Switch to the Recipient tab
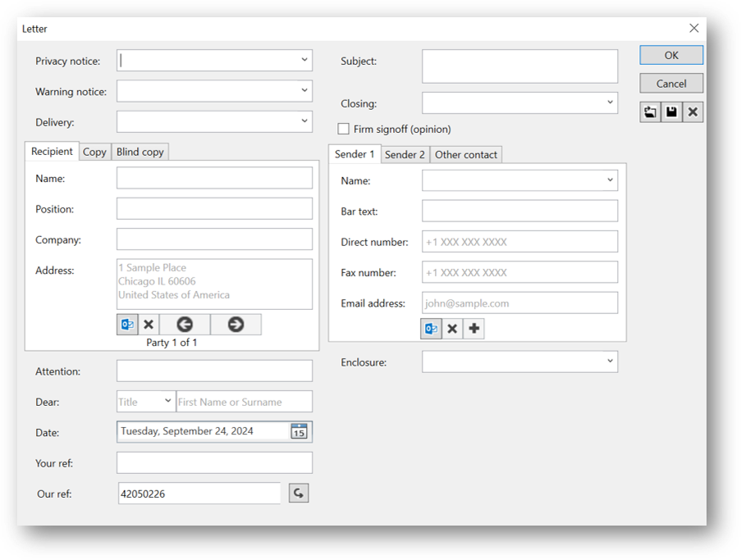The height and width of the screenshot is (560, 741). coord(52,152)
